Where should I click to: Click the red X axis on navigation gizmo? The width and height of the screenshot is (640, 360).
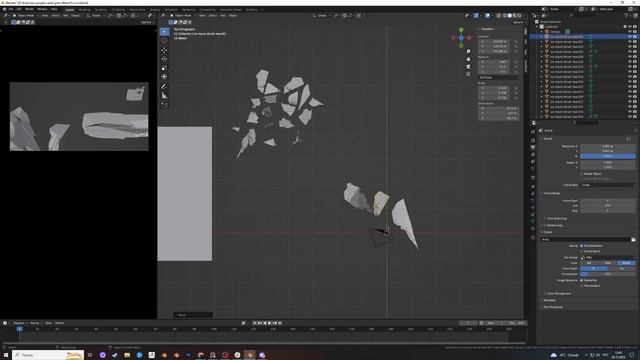(x=469, y=38)
